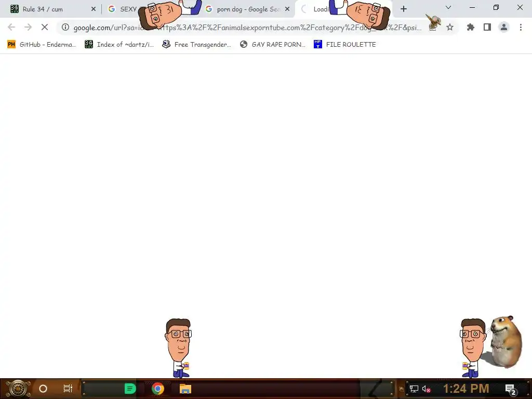Image resolution: width=532 pixels, height=399 pixels.
Task: Click the Chrome icon on the taskbar
Action: [x=157, y=389]
